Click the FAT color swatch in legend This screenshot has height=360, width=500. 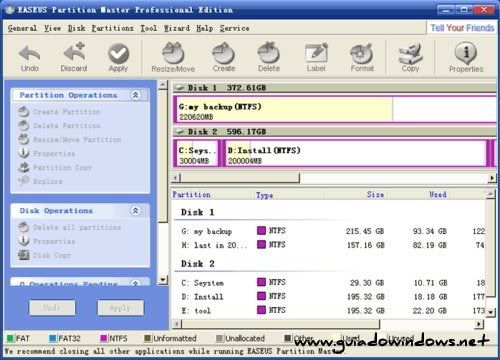10,338
